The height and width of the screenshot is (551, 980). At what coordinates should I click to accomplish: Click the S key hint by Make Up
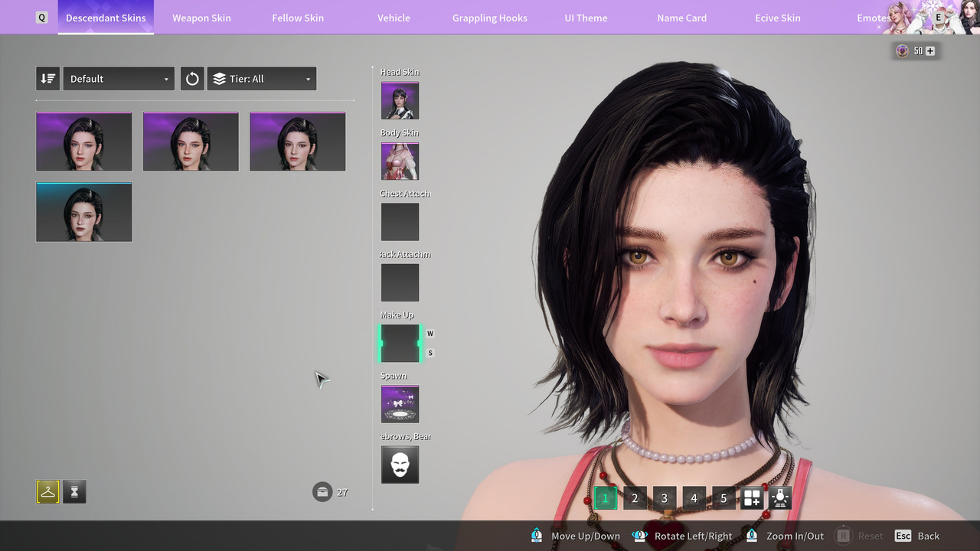430,353
